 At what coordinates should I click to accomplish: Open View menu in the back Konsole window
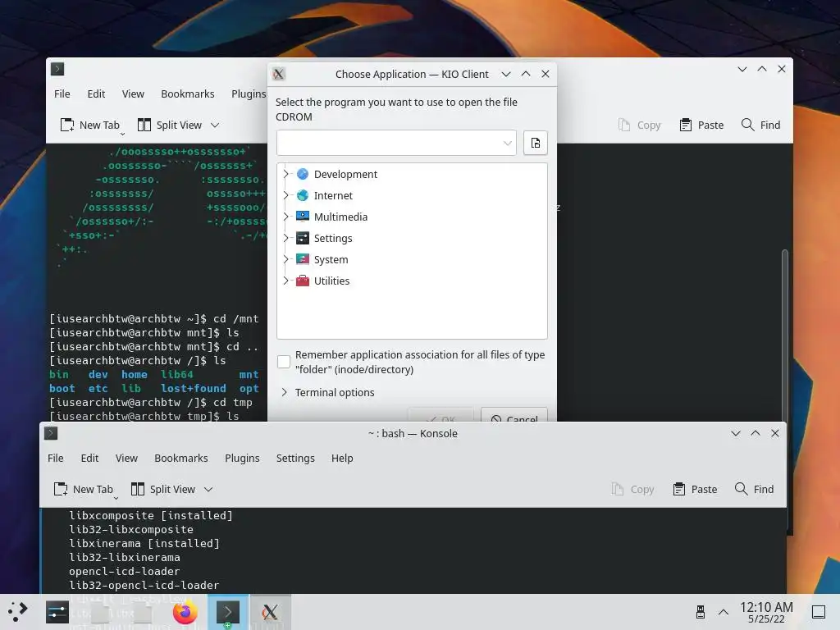click(133, 94)
